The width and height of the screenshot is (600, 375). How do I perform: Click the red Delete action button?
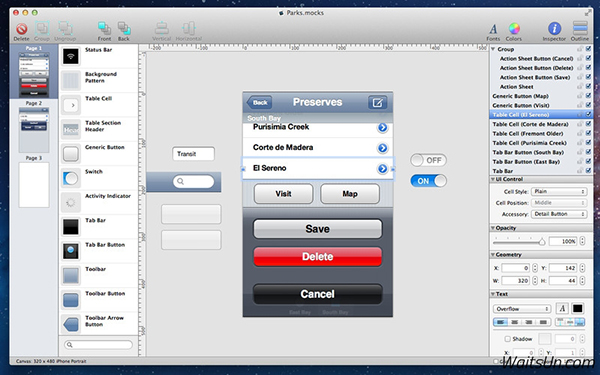(318, 256)
